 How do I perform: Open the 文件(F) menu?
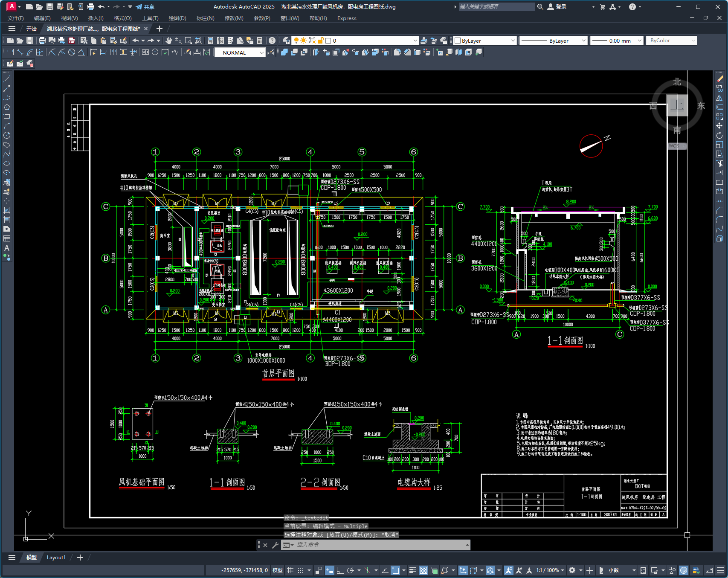pyautogui.click(x=16, y=18)
